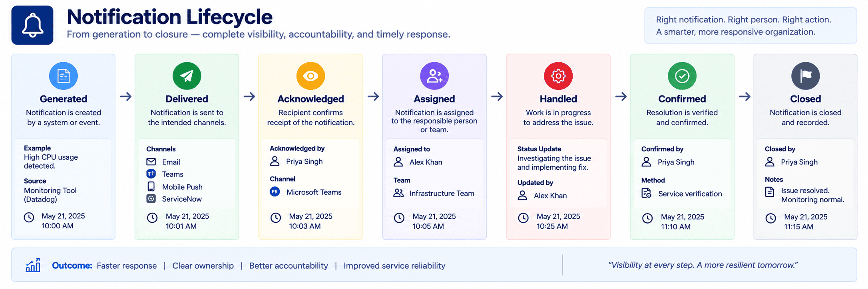
Task: Select the Confirmed stage heading
Action: pos(682,99)
